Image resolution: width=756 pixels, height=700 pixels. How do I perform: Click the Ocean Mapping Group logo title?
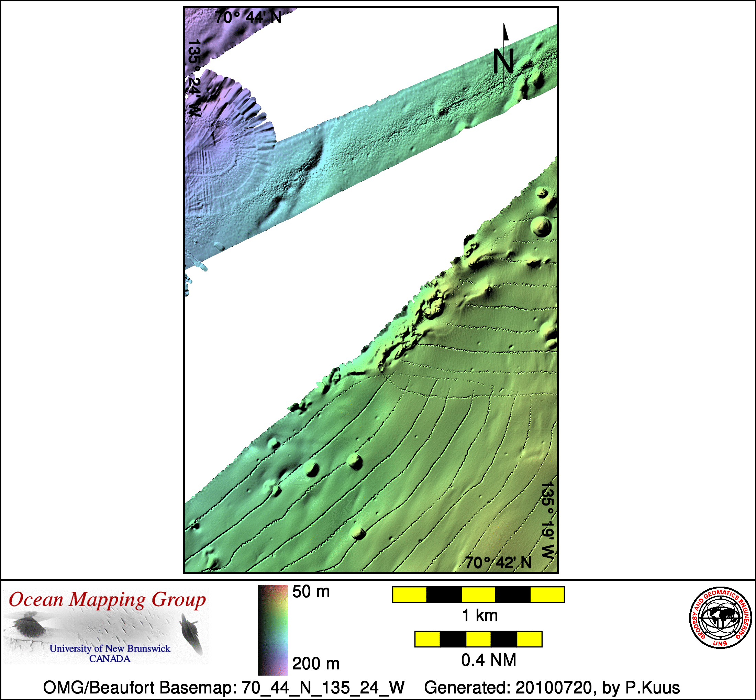click(108, 600)
